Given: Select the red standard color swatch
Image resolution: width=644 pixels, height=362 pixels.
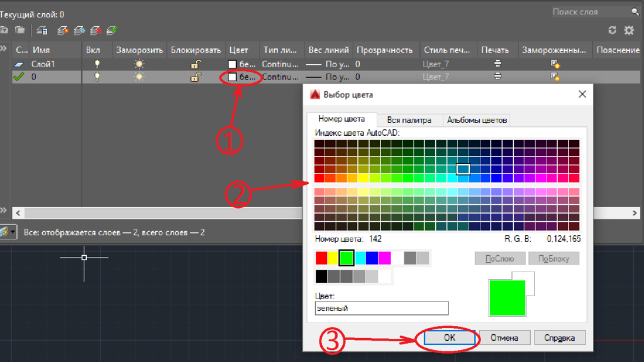Looking at the screenshot, I should (x=321, y=258).
